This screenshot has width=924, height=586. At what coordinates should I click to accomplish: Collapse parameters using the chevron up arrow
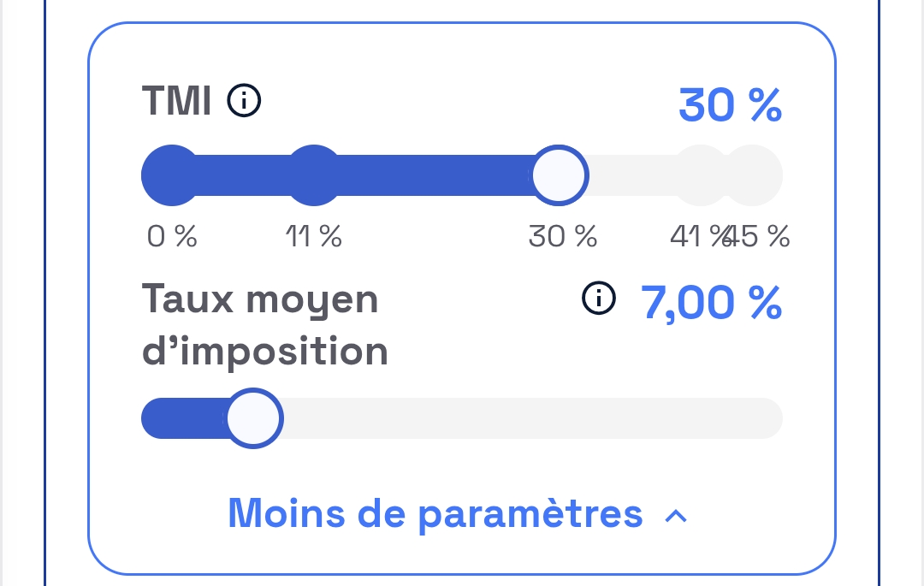676,515
